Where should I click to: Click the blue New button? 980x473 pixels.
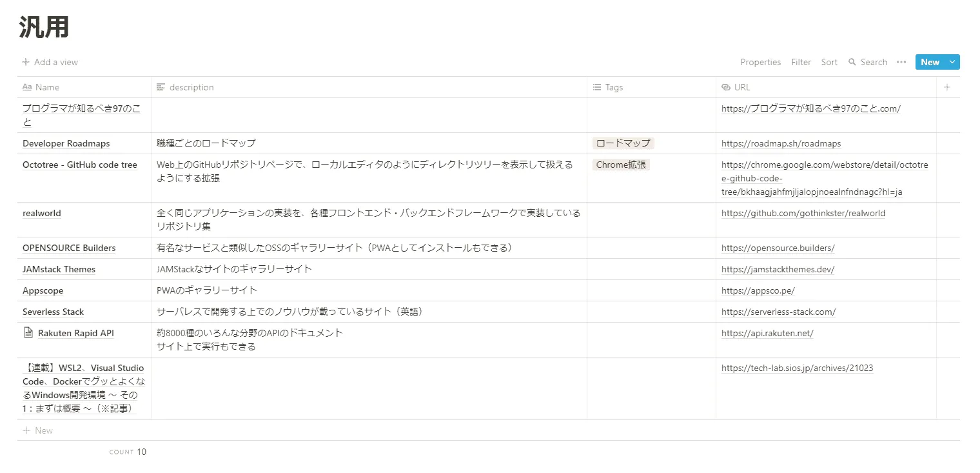click(930, 62)
